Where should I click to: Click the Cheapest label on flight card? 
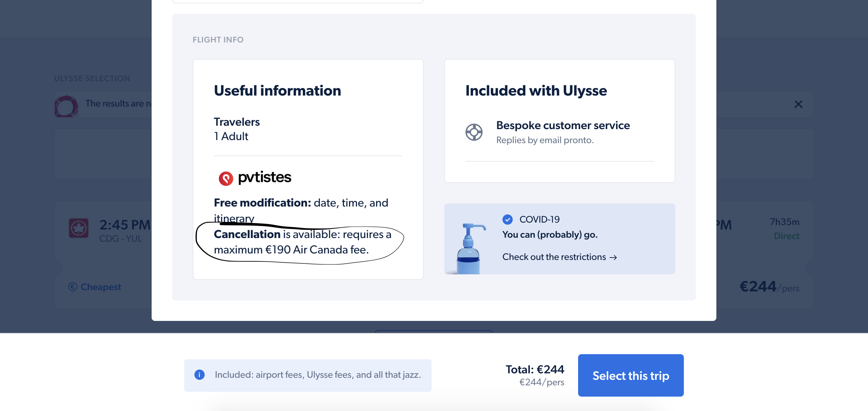point(101,287)
